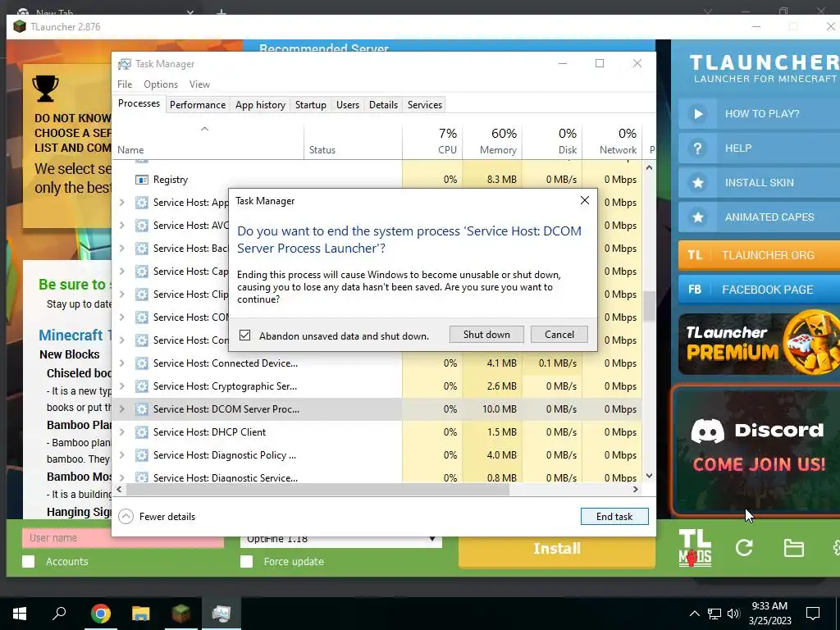The height and width of the screenshot is (630, 840).
Task: Expand Service Host: Diagnostic Policy row
Action: pos(122,454)
